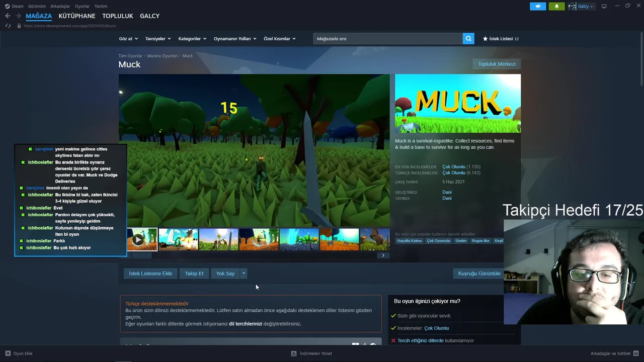Select the Rogue-like tag
This screenshot has height=362, width=644.
480,241
